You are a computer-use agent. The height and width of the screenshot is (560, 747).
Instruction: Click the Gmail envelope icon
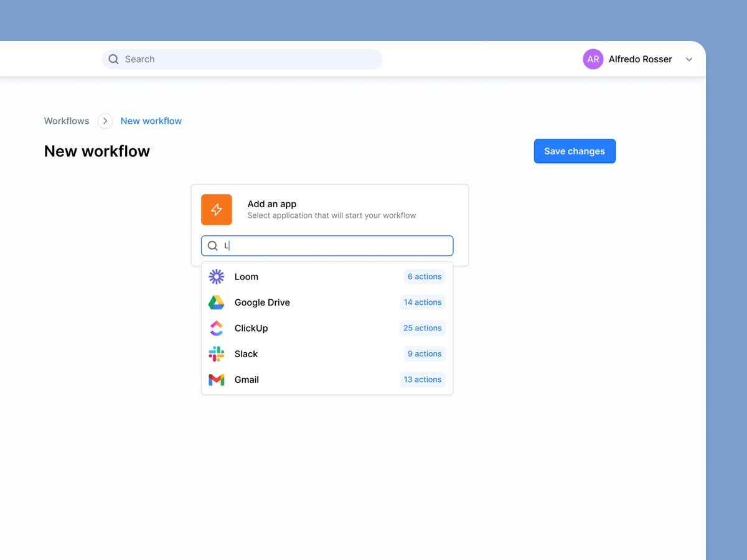click(x=216, y=380)
